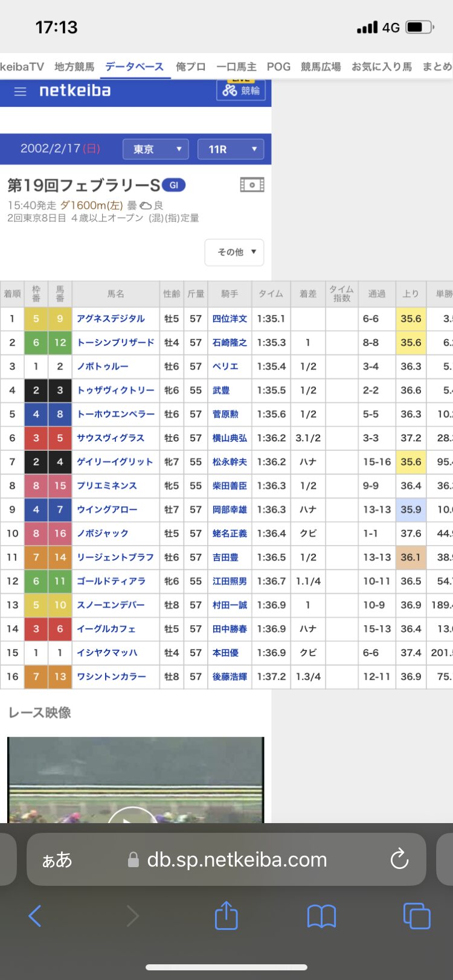
Task: Open the race video film icon
Action: pyautogui.click(x=252, y=185)
